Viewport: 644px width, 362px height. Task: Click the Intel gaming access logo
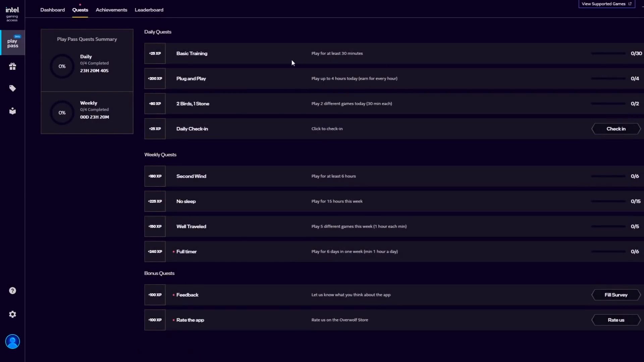pos(12,14)
